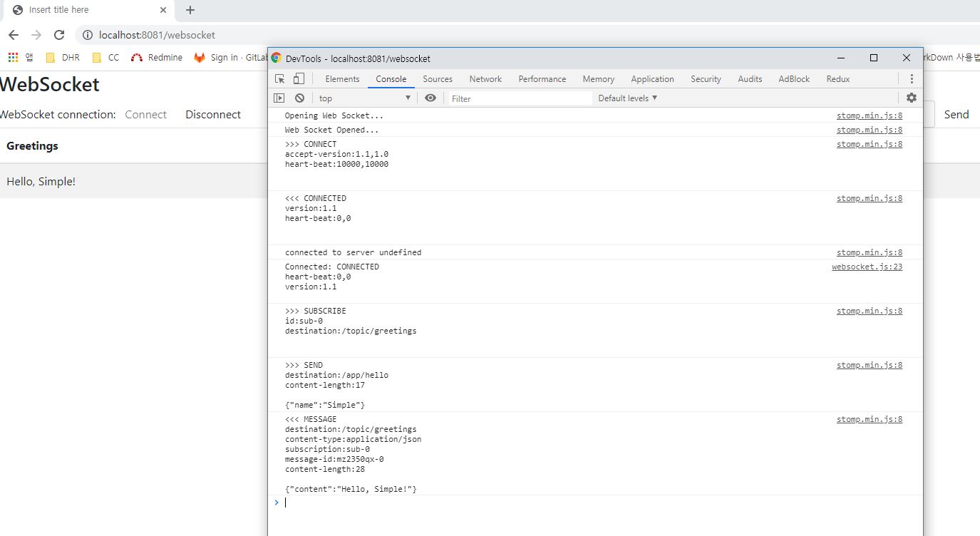The width and height of the screenshot is (980, 536).
Task: Switch to the Elements tab
Action: point(342,79)
